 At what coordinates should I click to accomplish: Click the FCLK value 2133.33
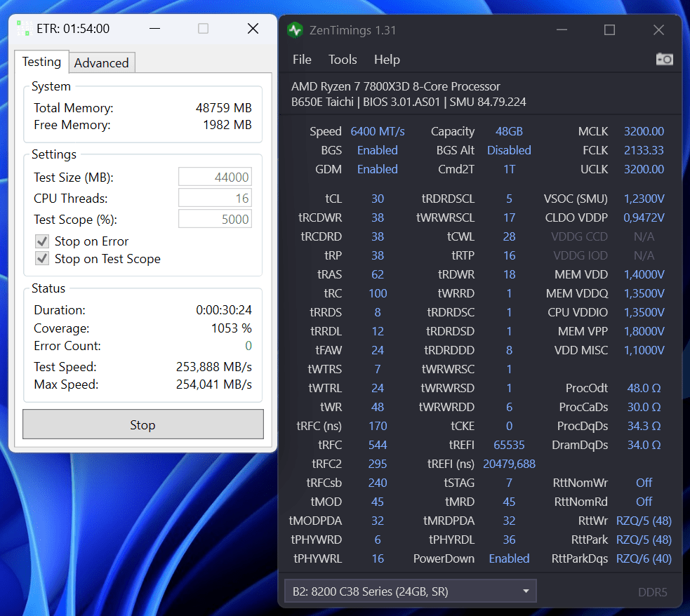pos(644,150)
